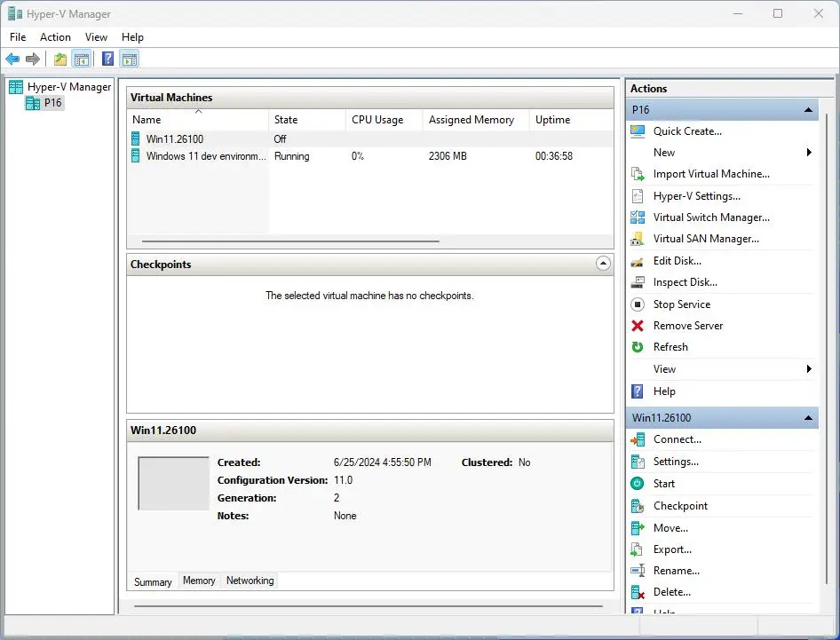Click the Export action icon
Image resolution: width=840 pixels, height=640 pixels.
(638, 549)
